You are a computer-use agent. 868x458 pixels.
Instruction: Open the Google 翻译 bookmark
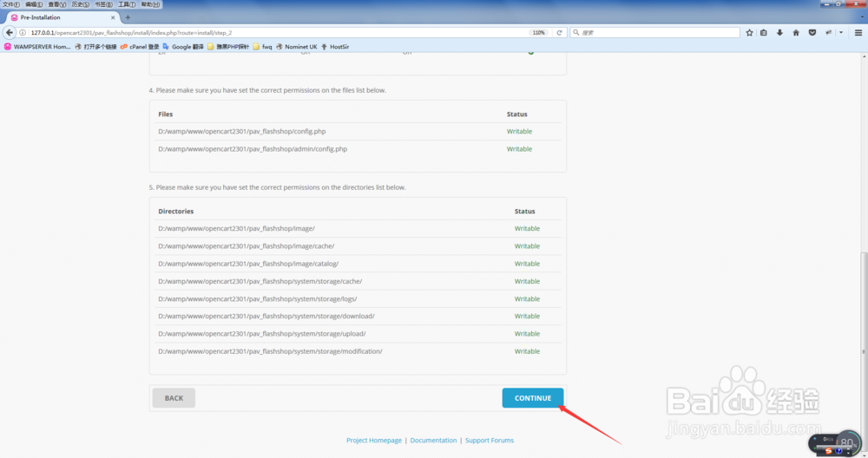[x=183, y=47]
